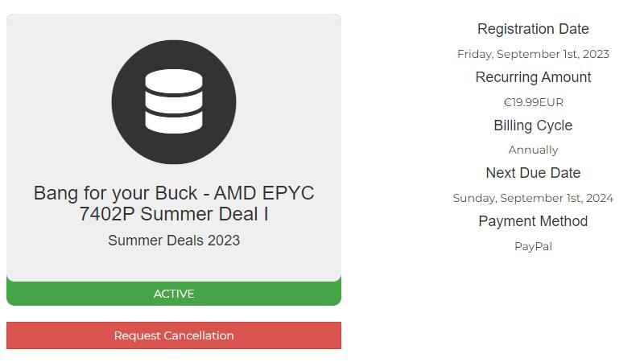Click the Summer Deals 2023 subtitle
Viewport: 644px width, 362px height.
coord(174,241)
